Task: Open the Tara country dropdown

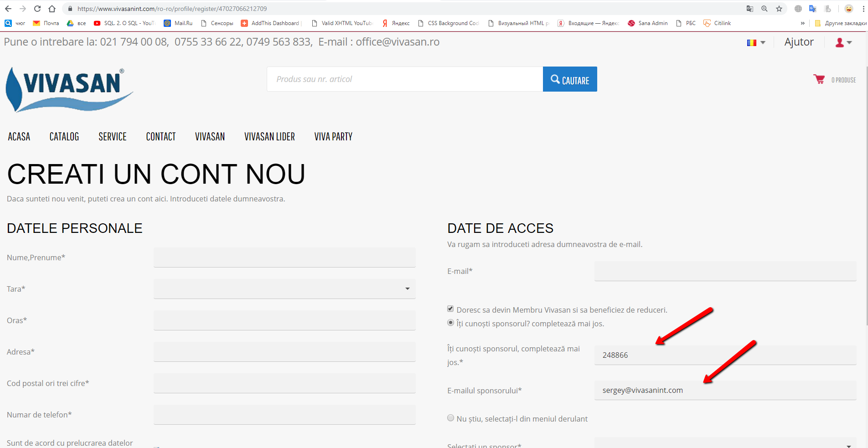Action: 284,288
